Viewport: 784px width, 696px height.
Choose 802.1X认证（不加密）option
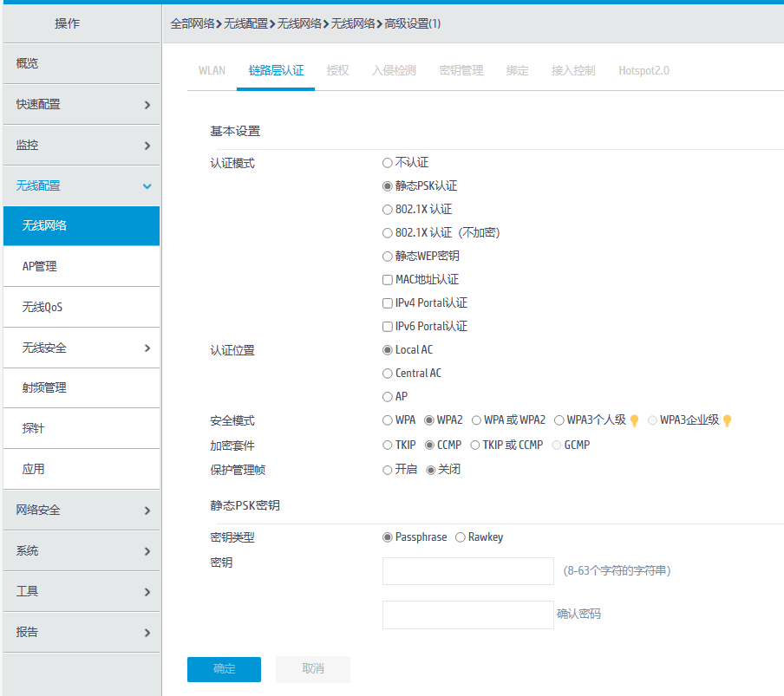click(388, 233)
